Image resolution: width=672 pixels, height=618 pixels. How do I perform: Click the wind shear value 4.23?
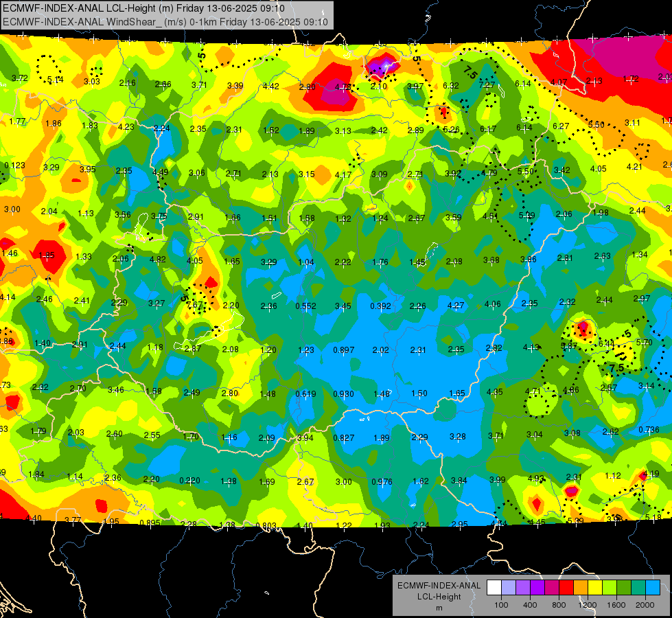(126, 126)
